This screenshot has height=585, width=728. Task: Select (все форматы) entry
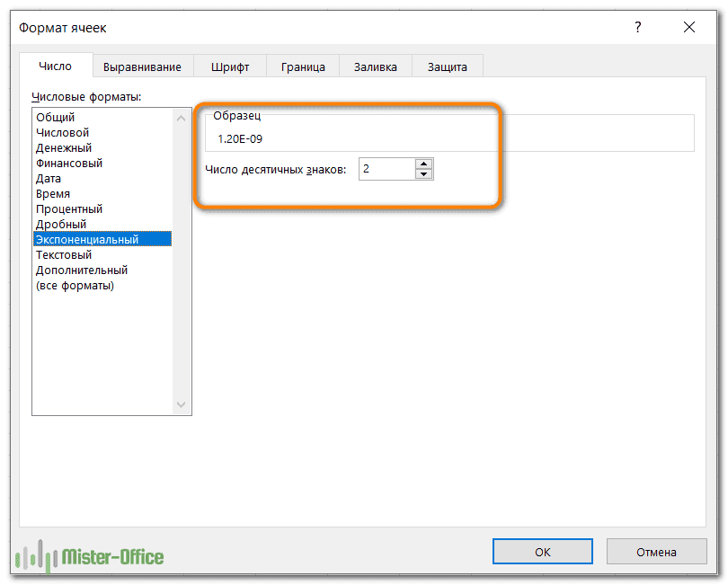coord(102,285)
